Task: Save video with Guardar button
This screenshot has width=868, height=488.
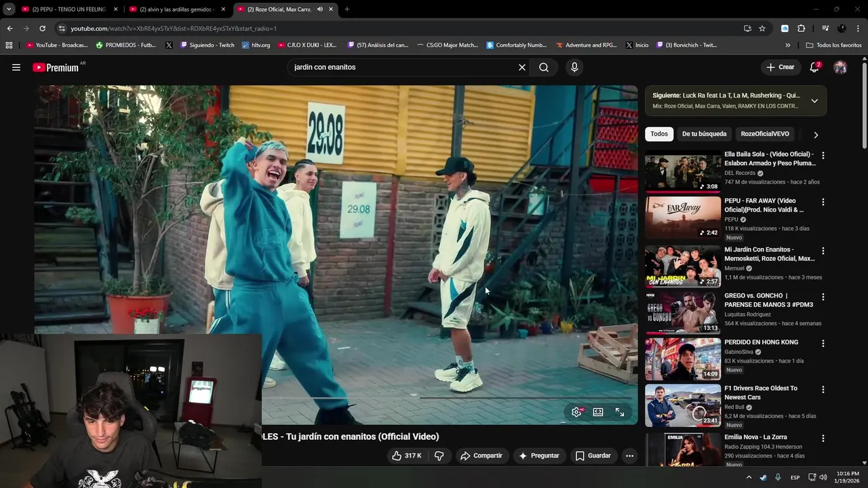Action: (593, 455)
